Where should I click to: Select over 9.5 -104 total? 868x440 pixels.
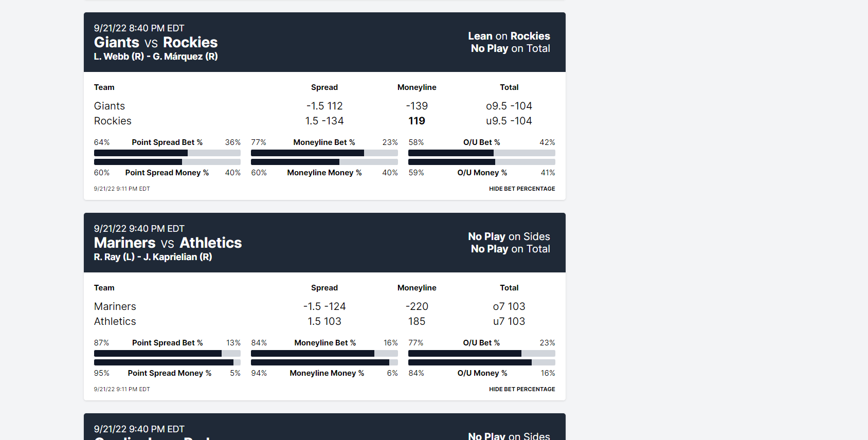509,106
